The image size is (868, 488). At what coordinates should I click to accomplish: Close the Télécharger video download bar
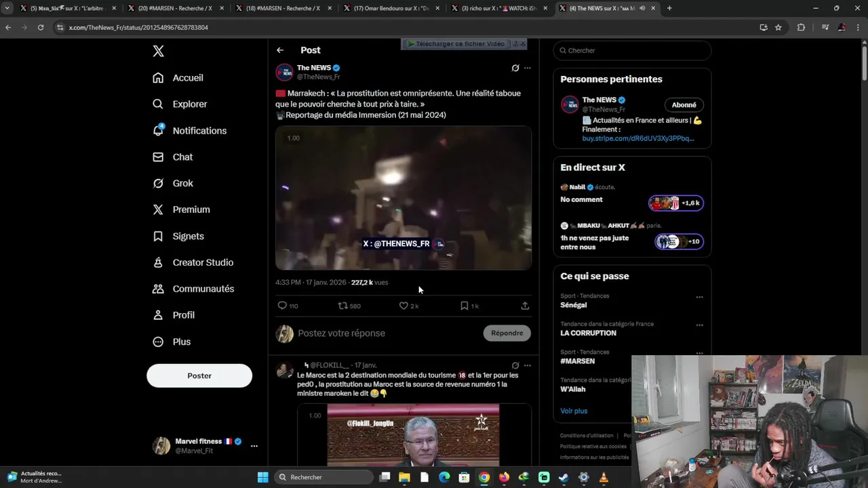click(522, 43)
